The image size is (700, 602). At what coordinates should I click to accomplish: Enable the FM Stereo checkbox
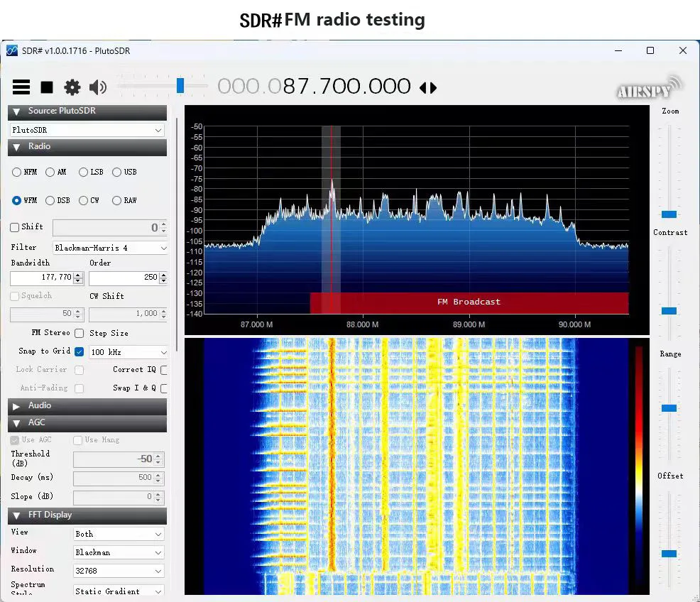[80, 333]
